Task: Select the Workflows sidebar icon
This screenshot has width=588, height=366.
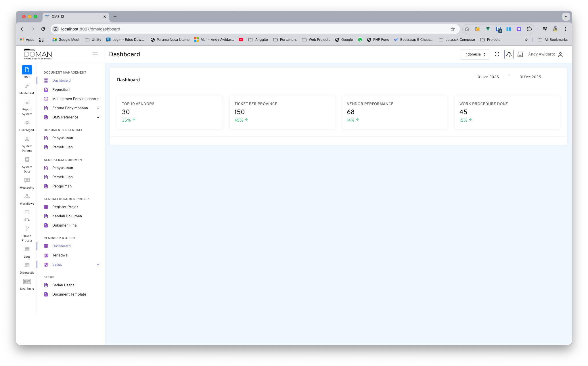Action: click(x=27, y=196)
